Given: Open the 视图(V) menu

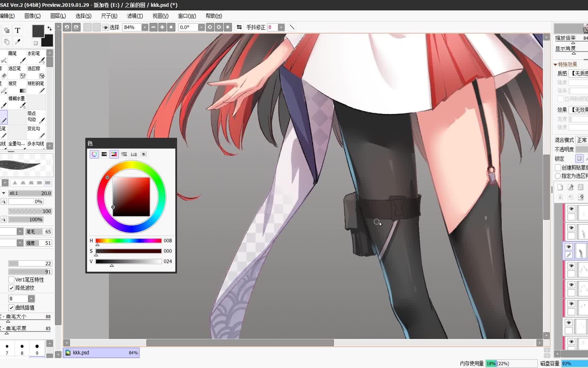Looking at the screenshot, I should (x=161, y=16).
